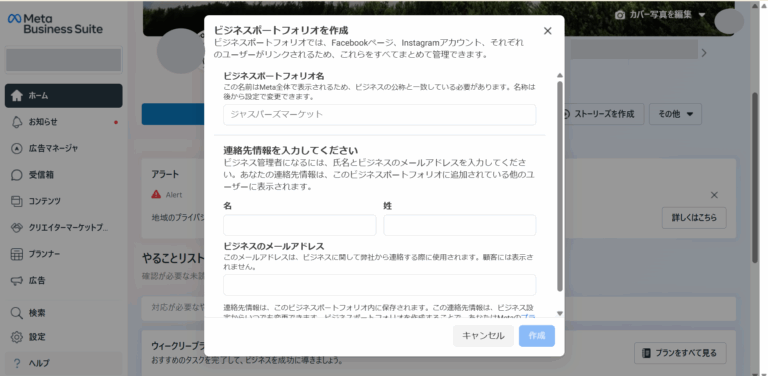Click the bell icon for お知らせ
The image size is (768, 376).
click(x=17, y=122)
